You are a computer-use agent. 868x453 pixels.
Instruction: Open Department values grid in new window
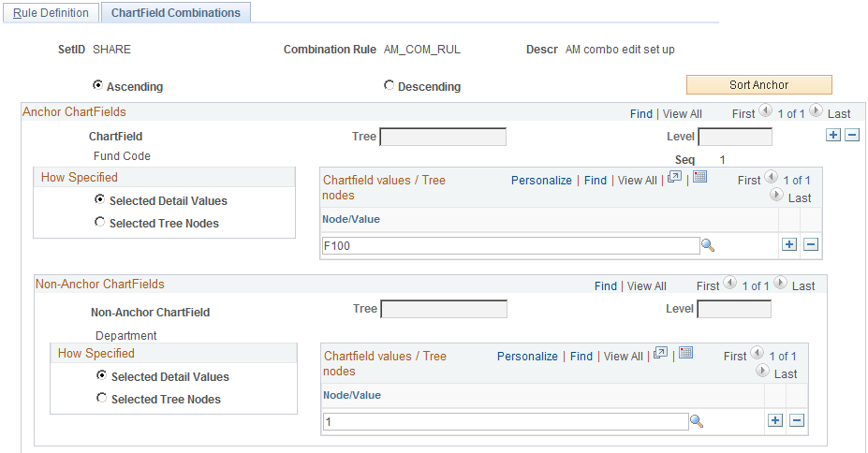pyautogui.click(x=660, y=354)
